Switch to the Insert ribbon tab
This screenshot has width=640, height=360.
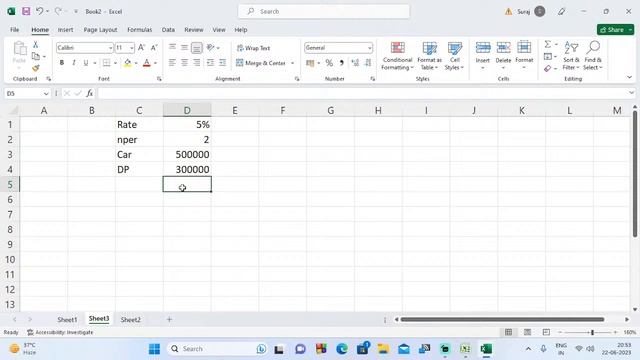pyautogui.click(x=65, y=30)
